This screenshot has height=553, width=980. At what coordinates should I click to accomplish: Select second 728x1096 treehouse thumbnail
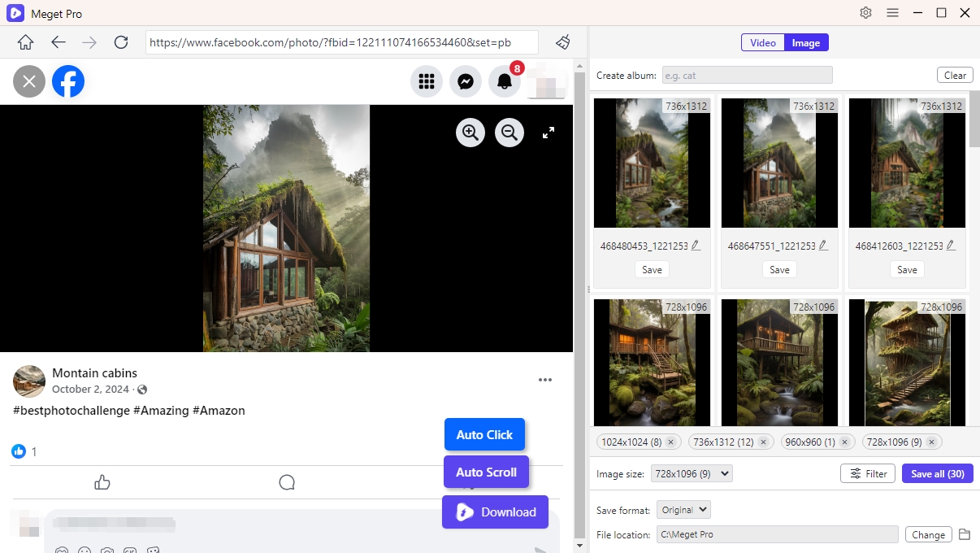779,363
